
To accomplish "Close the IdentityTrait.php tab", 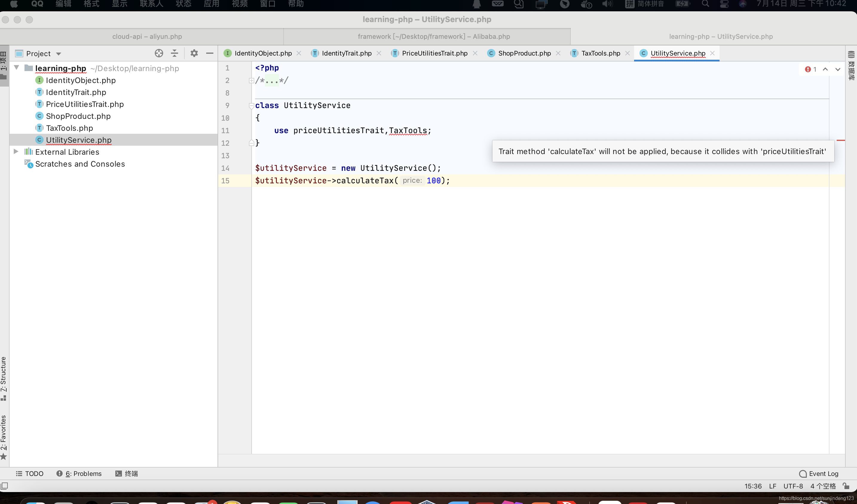I will (x=379, y=53).
